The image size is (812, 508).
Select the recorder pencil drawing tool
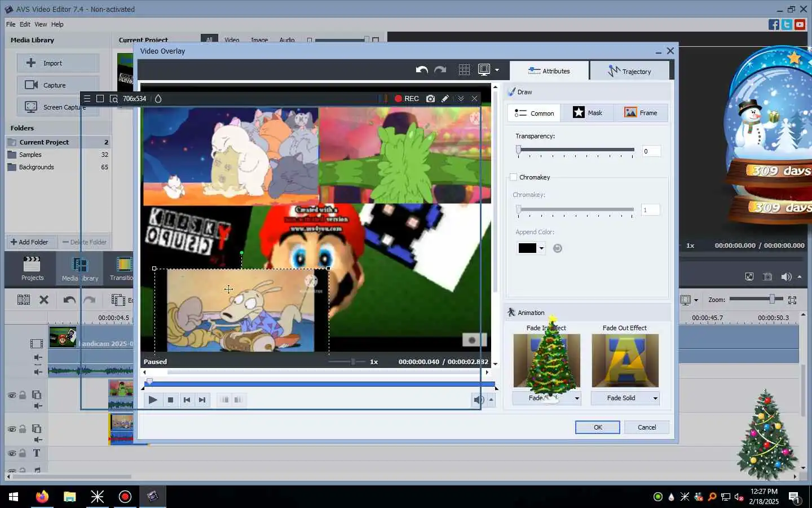pyautogui.click(x=445, y=98)
